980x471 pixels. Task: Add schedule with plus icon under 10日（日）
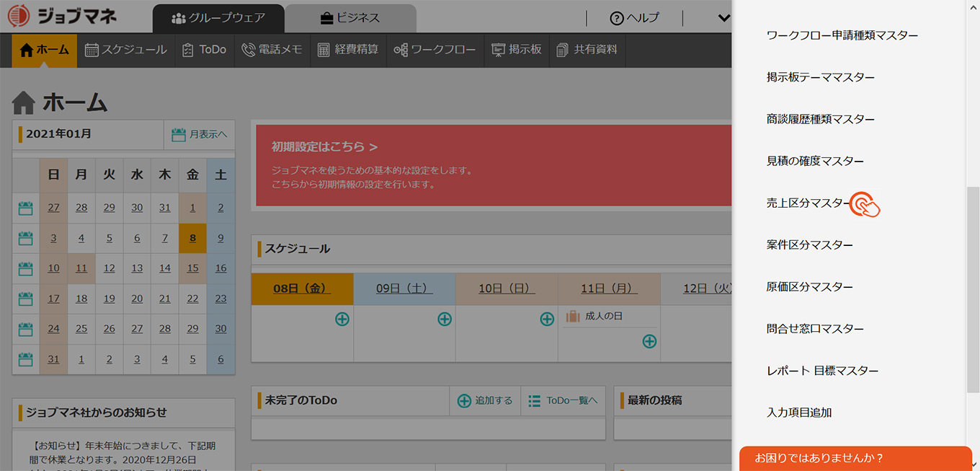(x=547, y=319)
